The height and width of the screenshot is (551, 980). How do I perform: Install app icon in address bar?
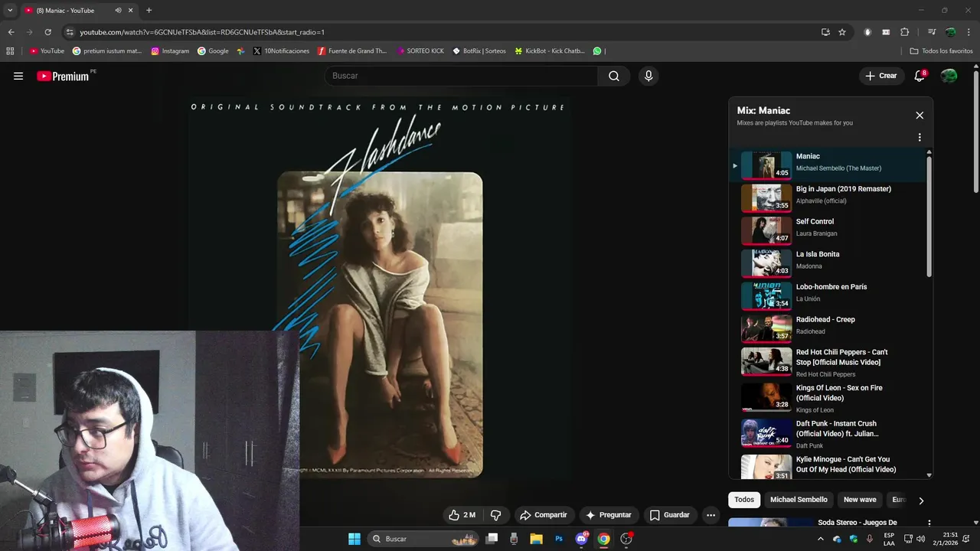pos(825,32)
